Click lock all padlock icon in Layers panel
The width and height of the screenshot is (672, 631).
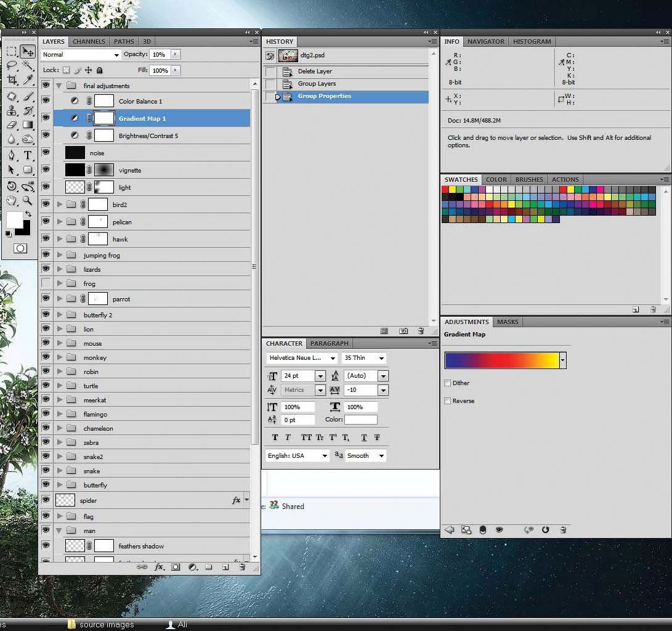tap(99, 70)
